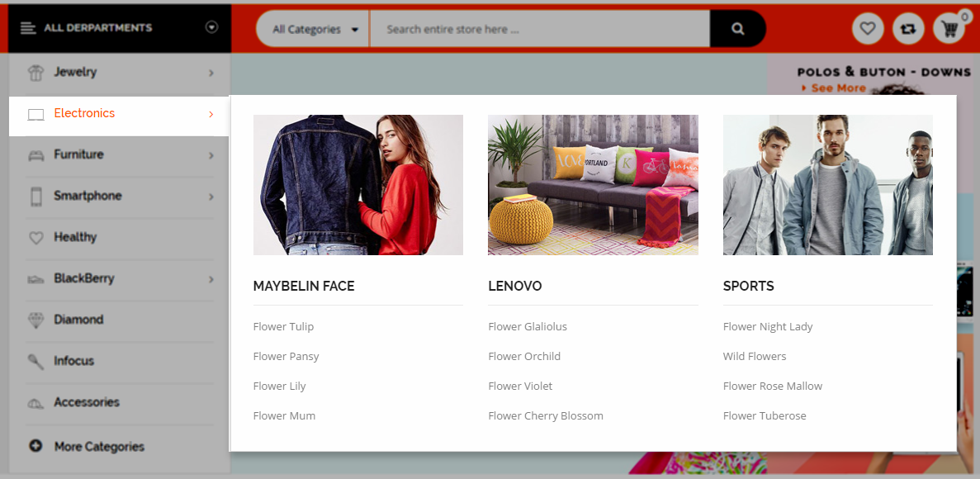Open the All Categories search dropdown
The height and width of the screenshot is (479, 980).
pos(315,29)
